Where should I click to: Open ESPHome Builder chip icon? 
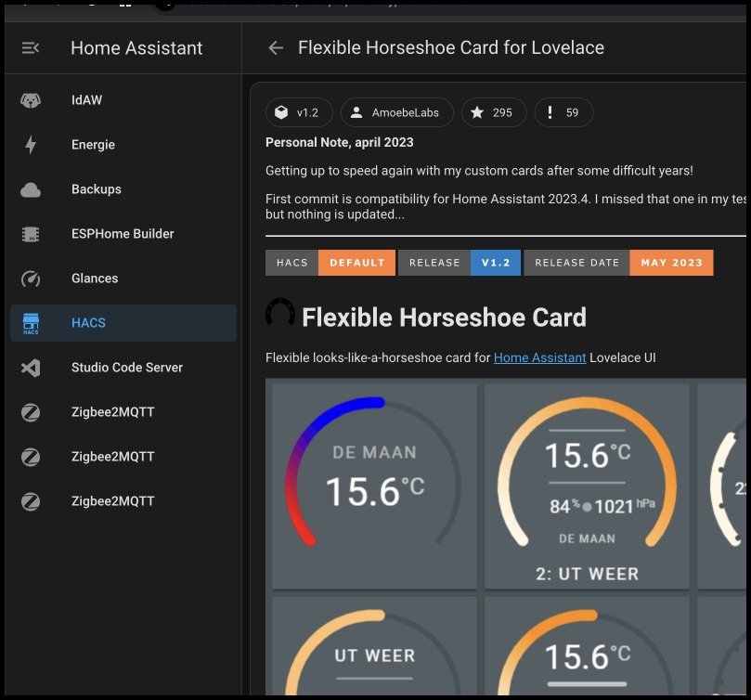click(31, 234)
